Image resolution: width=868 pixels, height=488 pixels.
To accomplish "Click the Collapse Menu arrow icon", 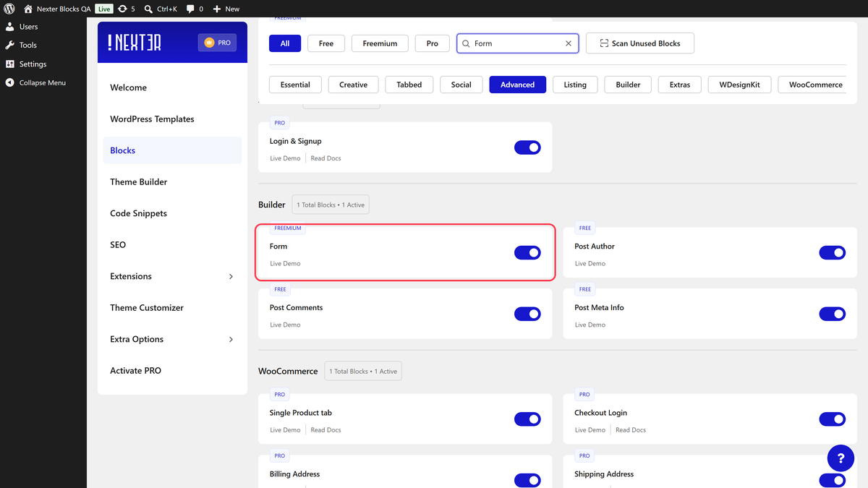I will [x=10, y=82].
